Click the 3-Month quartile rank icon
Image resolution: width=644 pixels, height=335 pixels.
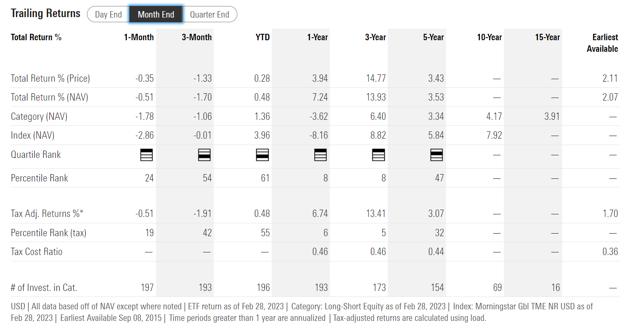point(204,154)
